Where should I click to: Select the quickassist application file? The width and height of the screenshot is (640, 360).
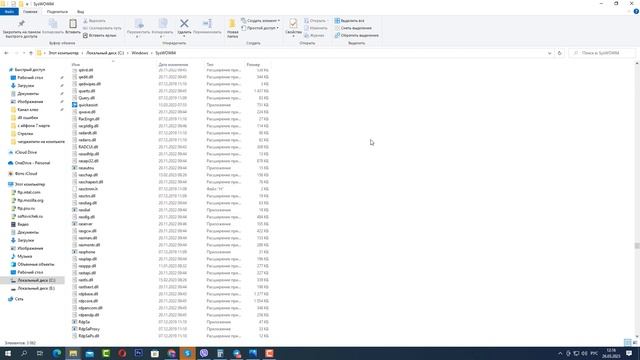tap(88, 105)
